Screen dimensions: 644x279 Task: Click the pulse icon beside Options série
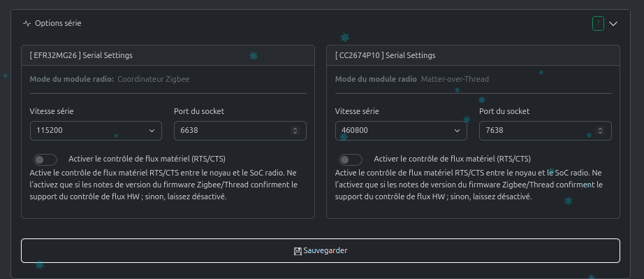pyautogui.click(x=27, y=23)
